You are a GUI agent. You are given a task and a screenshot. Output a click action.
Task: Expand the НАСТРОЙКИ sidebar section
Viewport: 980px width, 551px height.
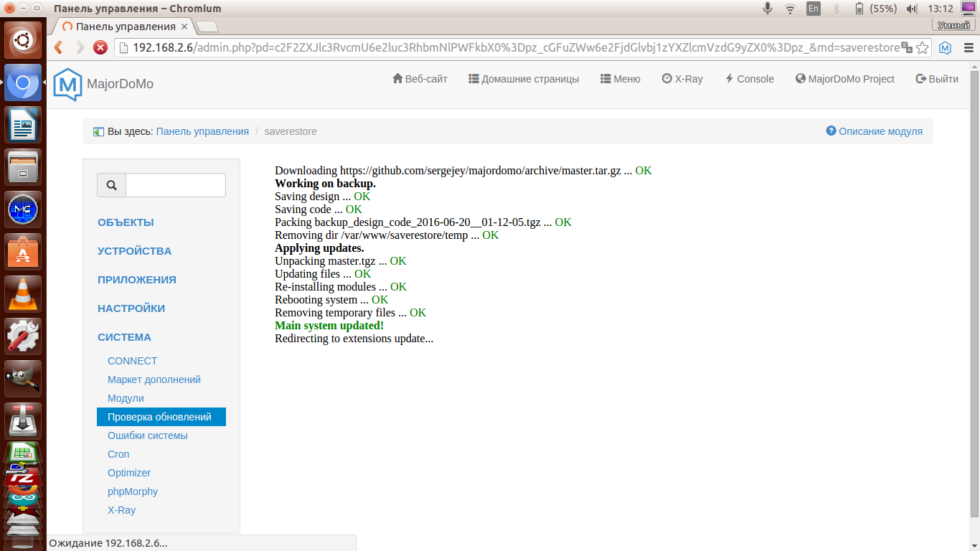point(131,309)
